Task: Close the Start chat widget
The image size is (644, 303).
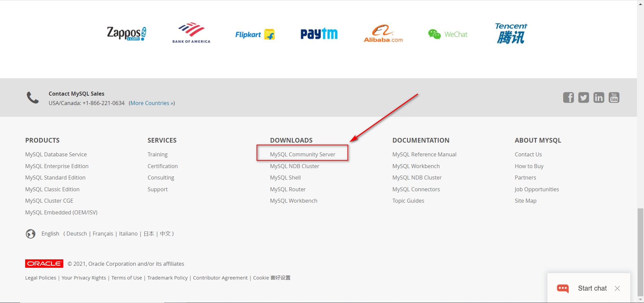Action: point(617,288)
